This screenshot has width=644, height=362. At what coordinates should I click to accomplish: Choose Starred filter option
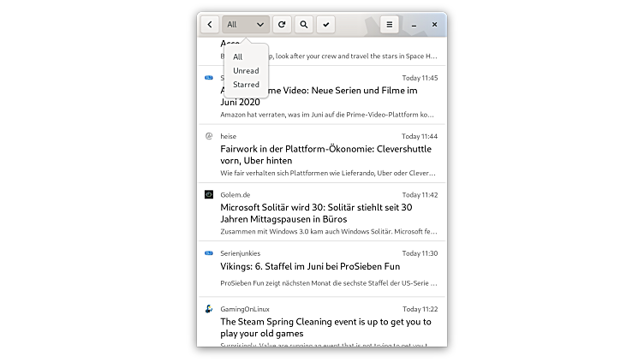(246, 85)
